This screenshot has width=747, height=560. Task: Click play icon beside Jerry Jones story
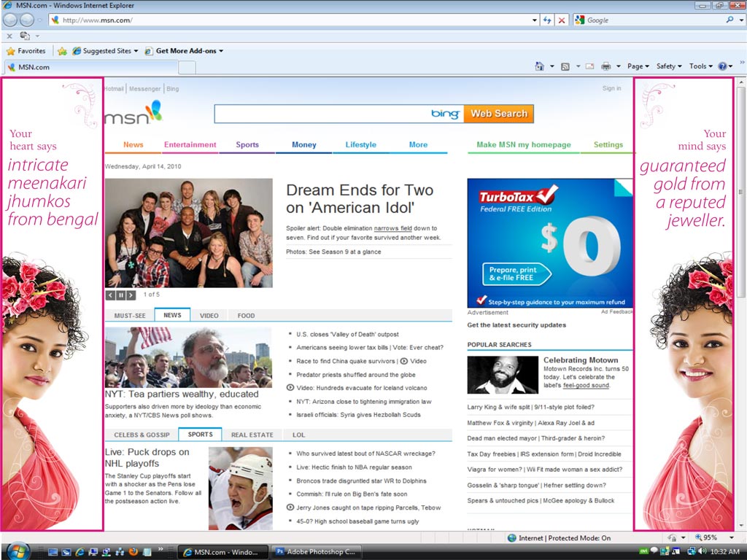pyautogui.click(x=290, y=507)
